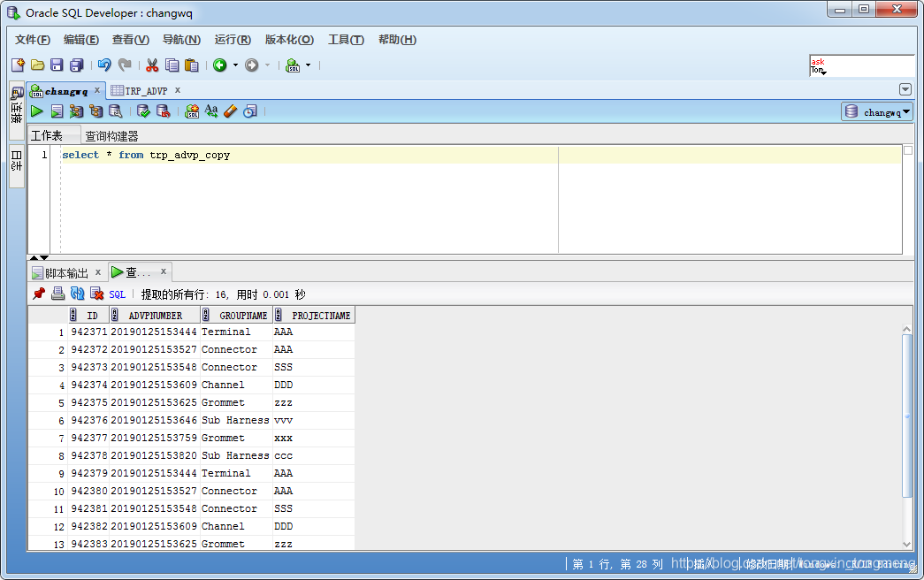Roll back the database changes
The height and width of the screenshot is (580, 924).
coord(164,111)
